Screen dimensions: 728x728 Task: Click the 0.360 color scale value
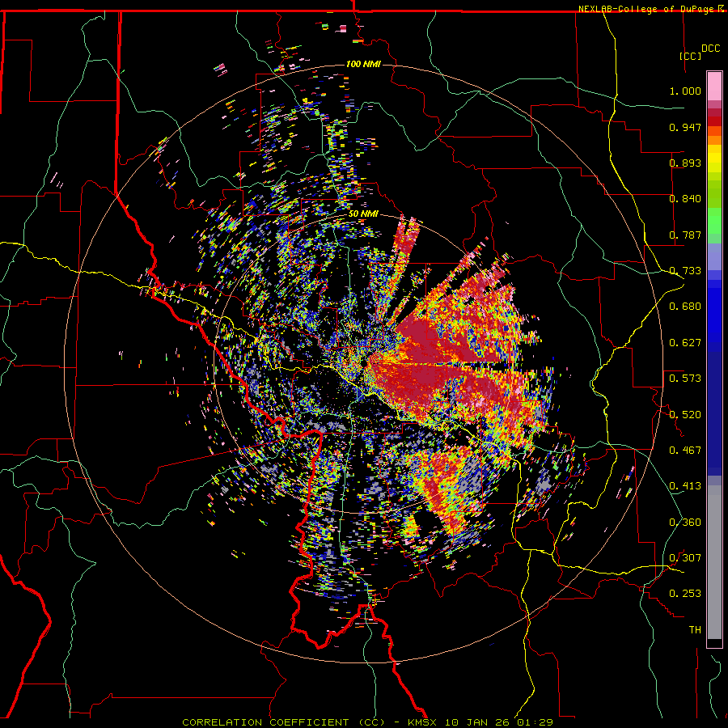click(x=685, y=523)
